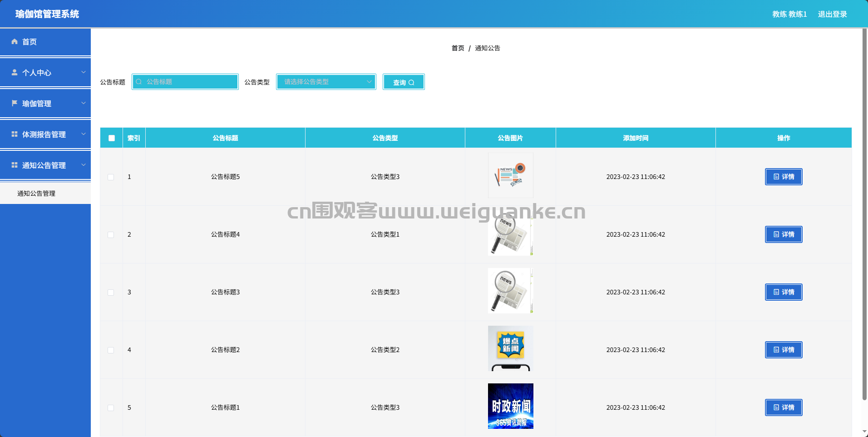Click the magnifier icon on 查询 button
This screenshot has width=868, height=437.
click(x=411, y=83)
